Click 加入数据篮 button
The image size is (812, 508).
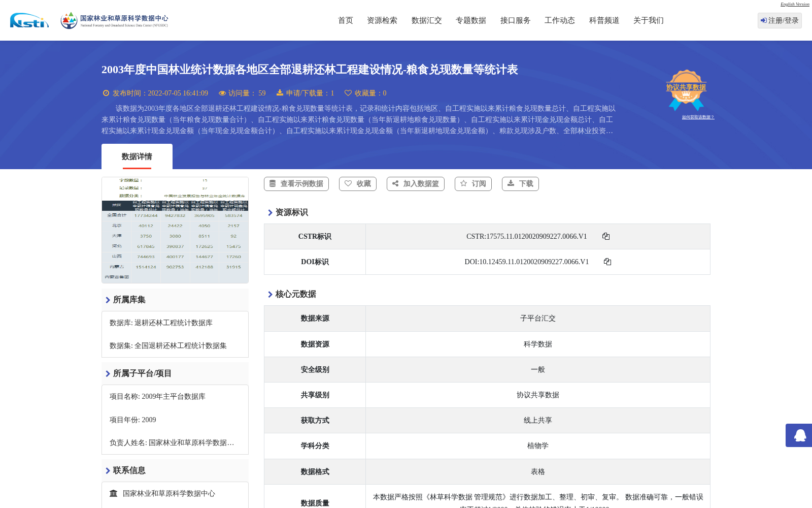(416, 184)
